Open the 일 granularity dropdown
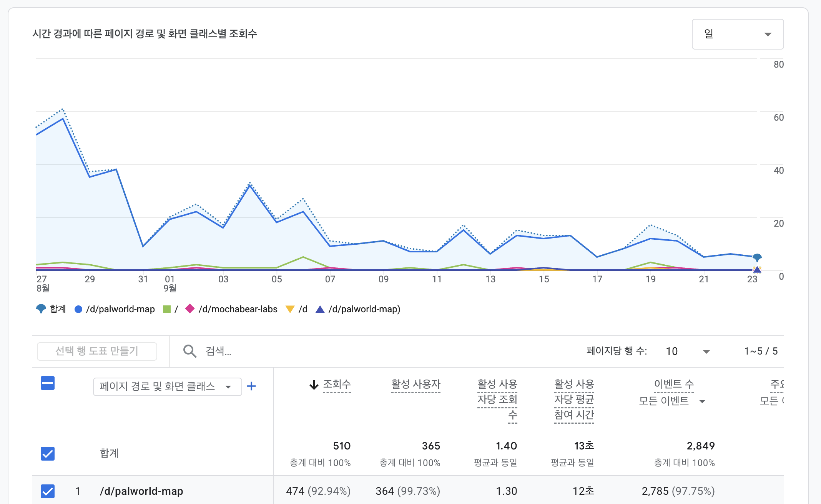This screenshot has width=821, height=504. click(738, 34)
